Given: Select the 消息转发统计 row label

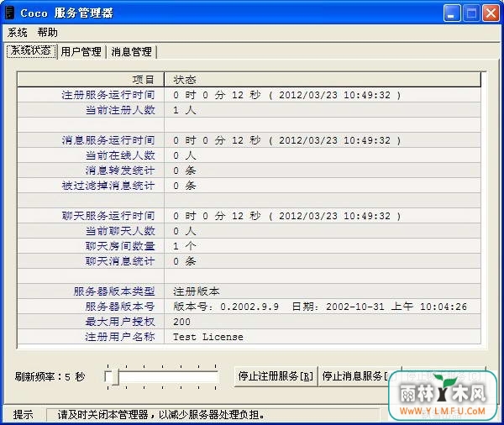Looking at the screenshot, I should tap(120, 171).
